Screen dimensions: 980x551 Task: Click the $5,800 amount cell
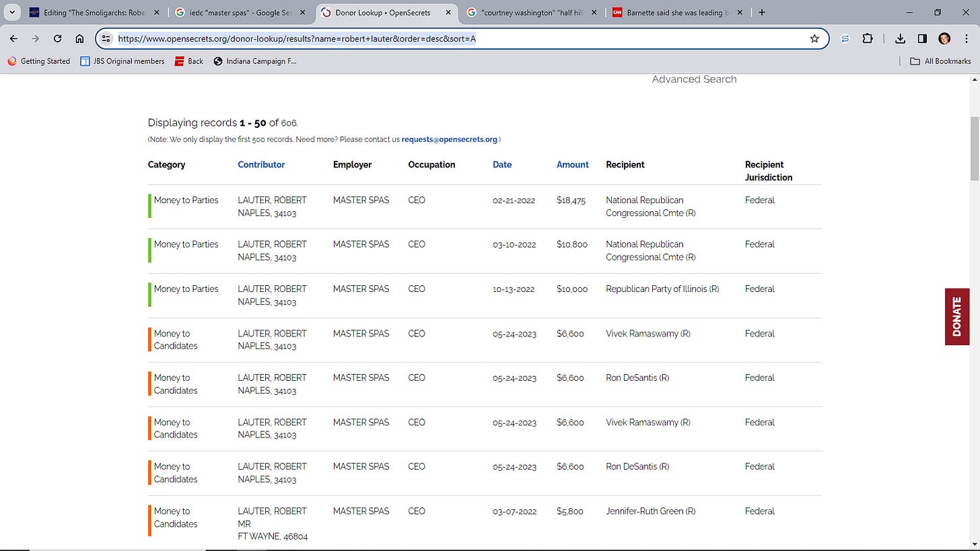570,511
